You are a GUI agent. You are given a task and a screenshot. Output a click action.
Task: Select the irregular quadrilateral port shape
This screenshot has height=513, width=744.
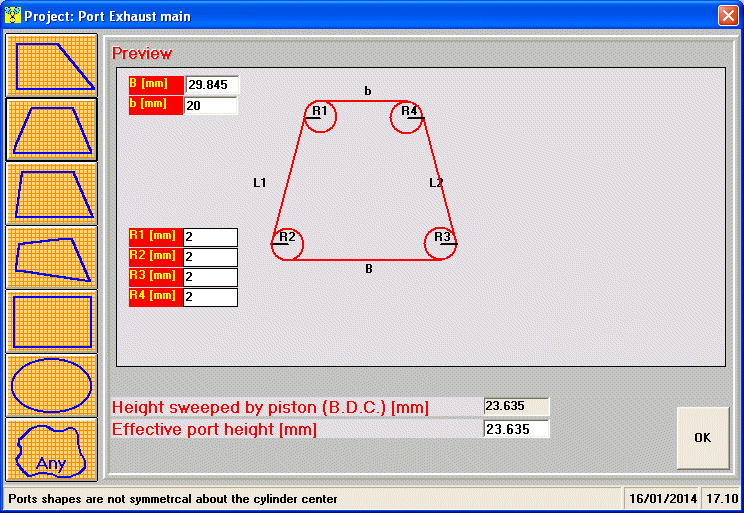pyautogui.click(x=51, y=258)
